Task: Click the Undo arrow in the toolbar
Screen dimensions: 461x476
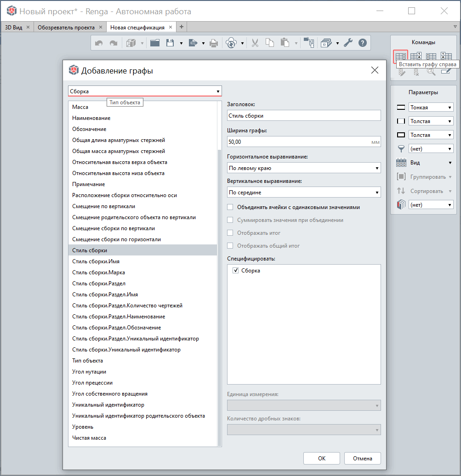Action: pos(99,43)
